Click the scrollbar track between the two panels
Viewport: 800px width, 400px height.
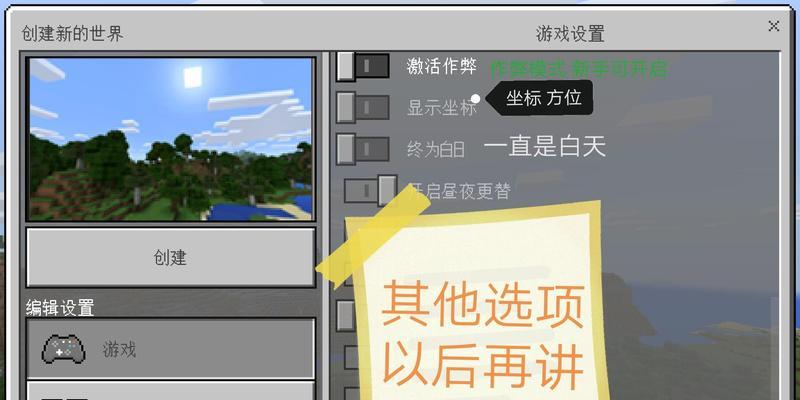tap(326, 224)
